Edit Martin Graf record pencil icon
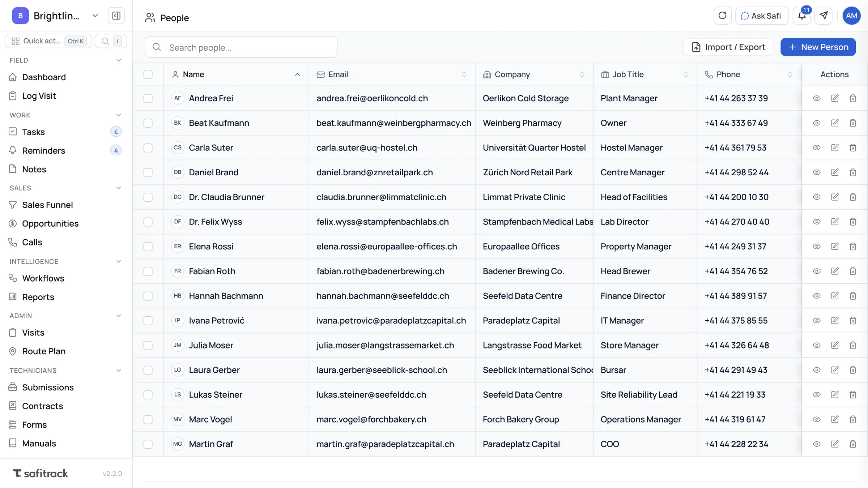The width and height of the screenshot is (868, 488). pos(835,444)
